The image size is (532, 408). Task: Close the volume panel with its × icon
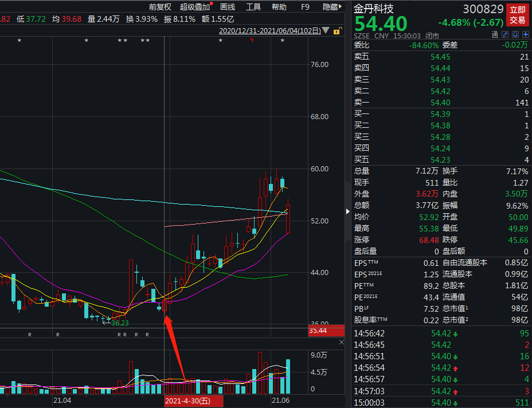(342, 342)
